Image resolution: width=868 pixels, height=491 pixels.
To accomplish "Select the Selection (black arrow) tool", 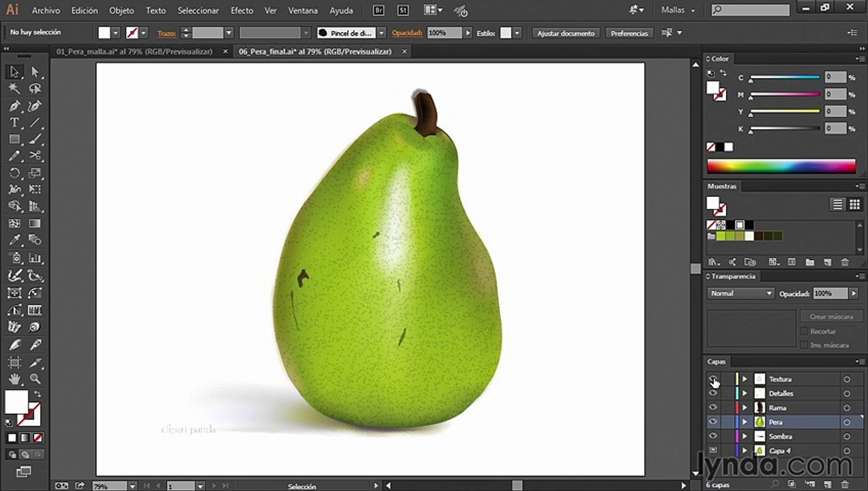I will coord(14,72).
